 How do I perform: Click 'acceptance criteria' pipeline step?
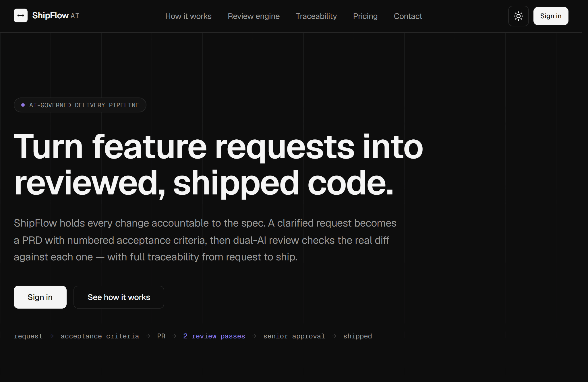coord(100,336)
